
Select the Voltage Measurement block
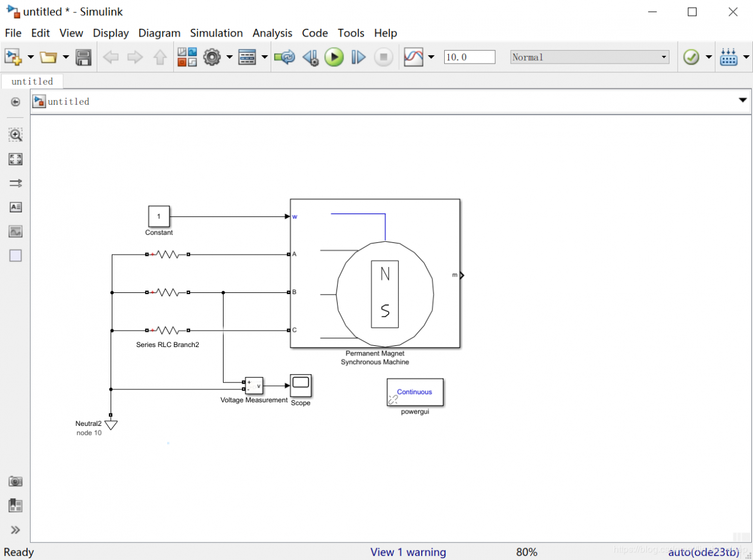coord(254,386)
